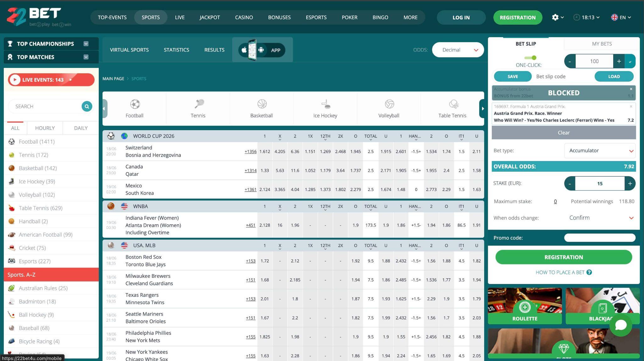The image size is (644, 361).
Task: Click the Bet slip code field
Action: (563, 76)
